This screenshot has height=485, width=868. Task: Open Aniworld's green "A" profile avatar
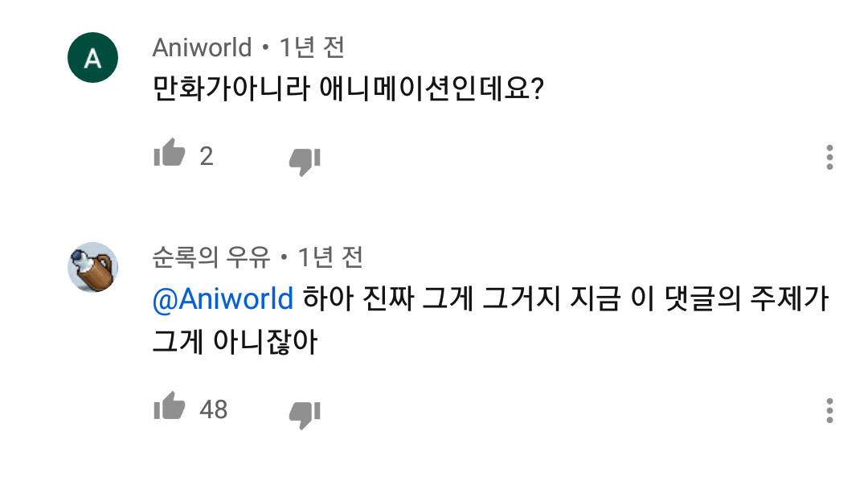(x=92, y=58)
